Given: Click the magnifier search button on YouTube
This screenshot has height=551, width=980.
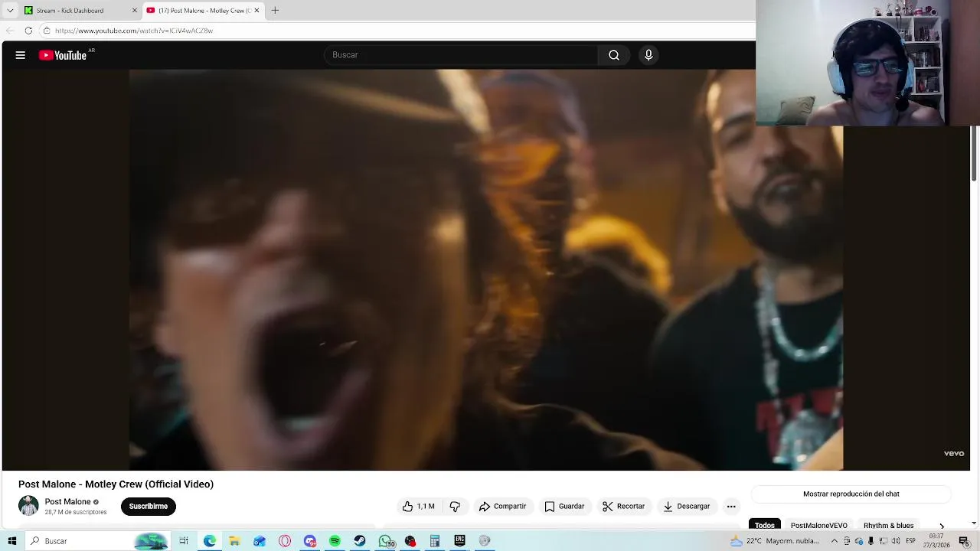Looking at the screenshot, I should (614, 55).
